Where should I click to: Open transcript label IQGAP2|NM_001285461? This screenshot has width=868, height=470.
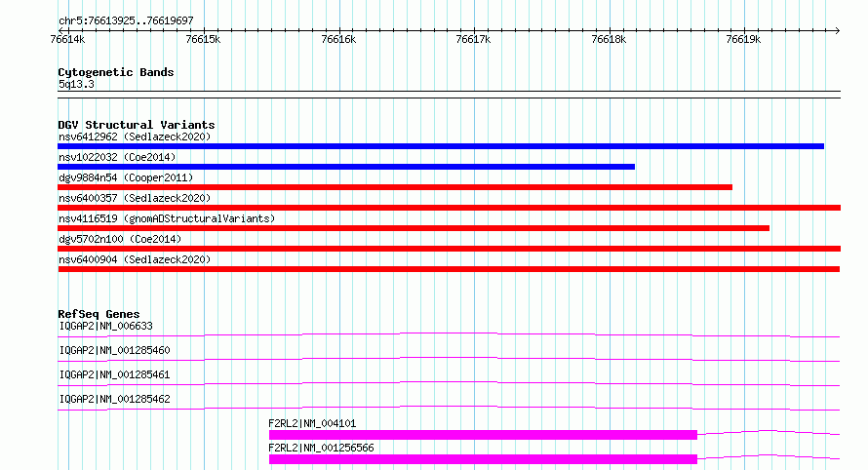pos(114,374)
